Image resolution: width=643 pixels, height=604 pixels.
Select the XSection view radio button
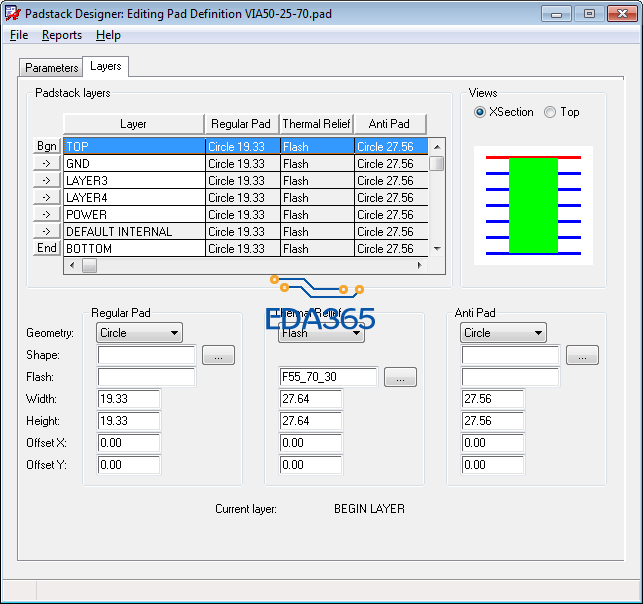coord(481,112)
